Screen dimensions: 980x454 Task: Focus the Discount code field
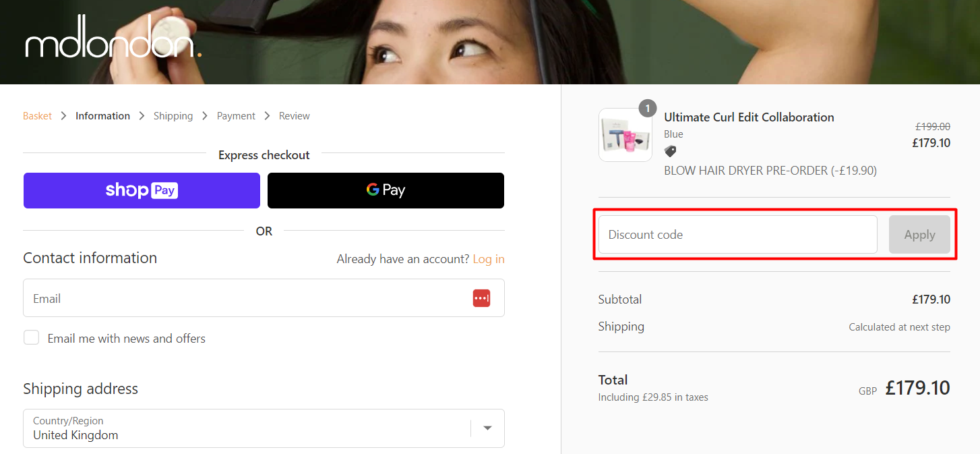coord(738,235)
